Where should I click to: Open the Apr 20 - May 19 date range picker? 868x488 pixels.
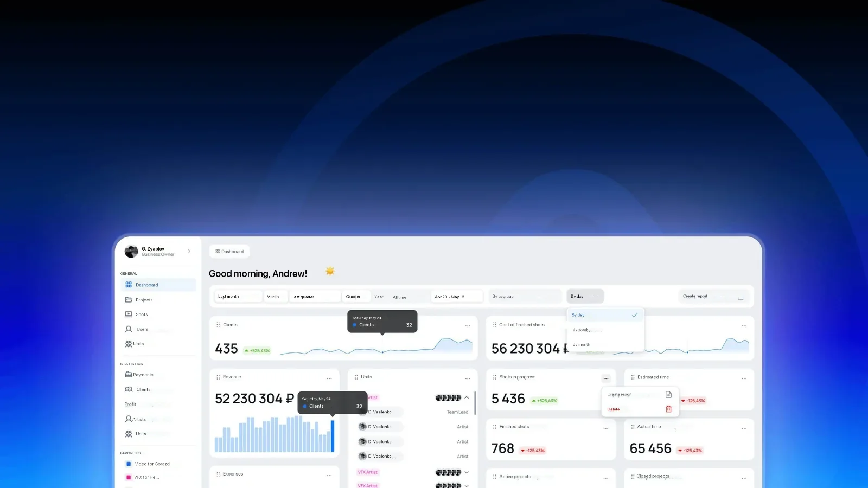point(456,297)
